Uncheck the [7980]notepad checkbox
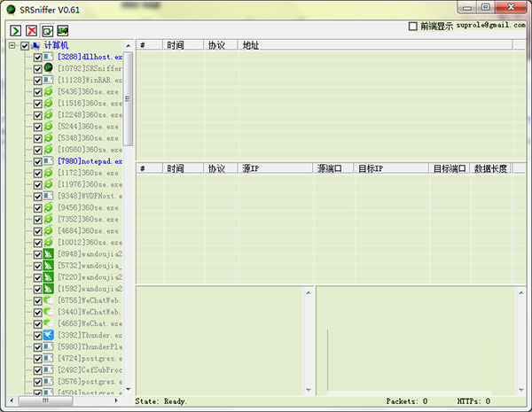 coord(37,161)
